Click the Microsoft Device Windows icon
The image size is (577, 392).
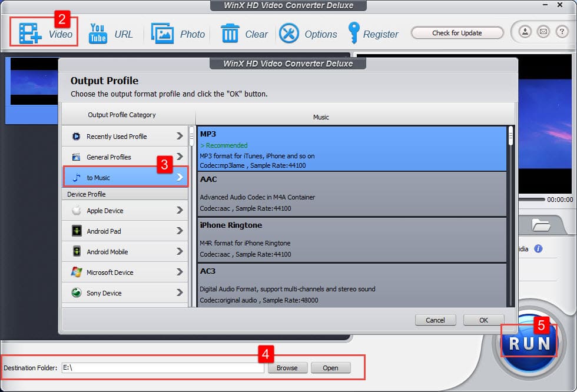click(77, 272)
